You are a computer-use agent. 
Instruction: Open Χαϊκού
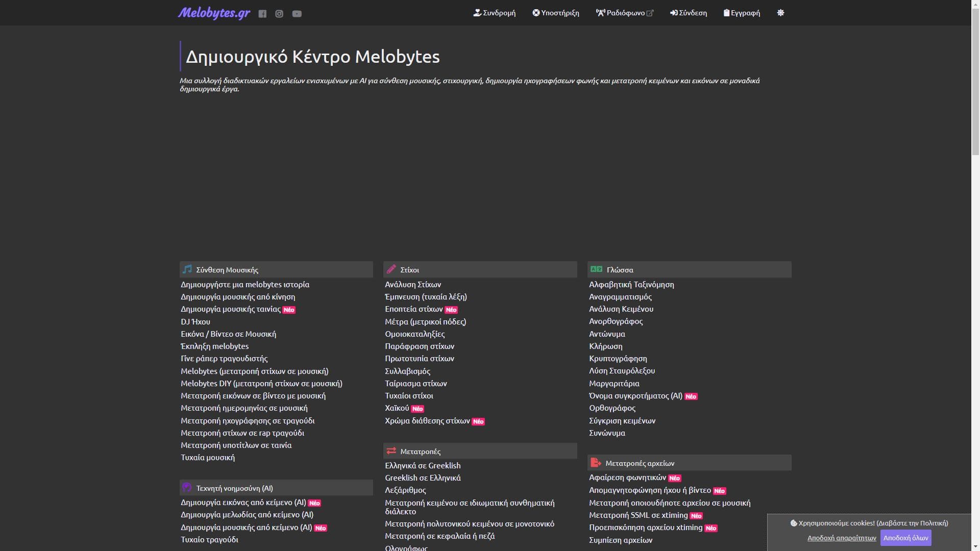tap(397, 408)
